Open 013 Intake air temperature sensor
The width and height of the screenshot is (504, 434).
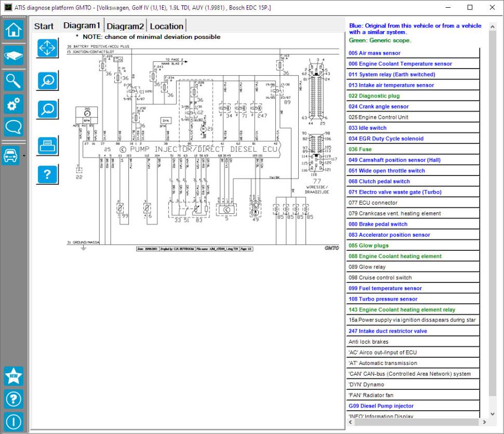pos(413,85)
